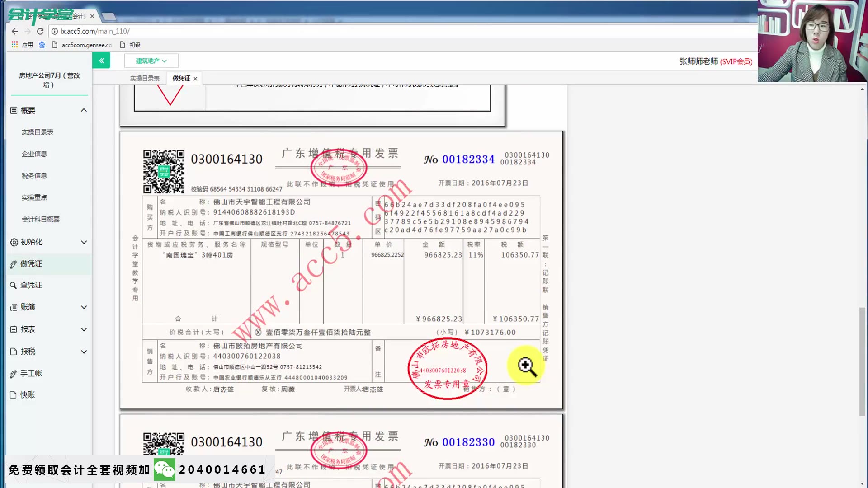Click the QR code on invoice 00182334
The height and width of the screenshot is (488, 868).
164,171
